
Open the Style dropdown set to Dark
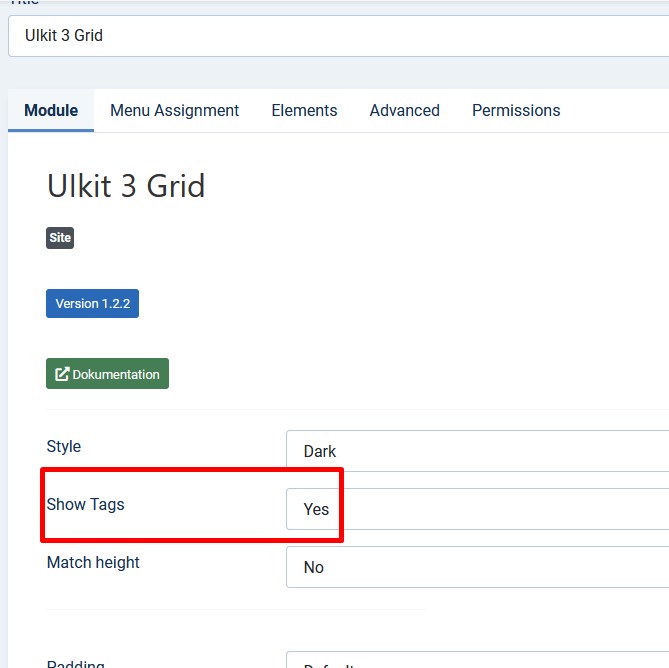pos(477,451)
